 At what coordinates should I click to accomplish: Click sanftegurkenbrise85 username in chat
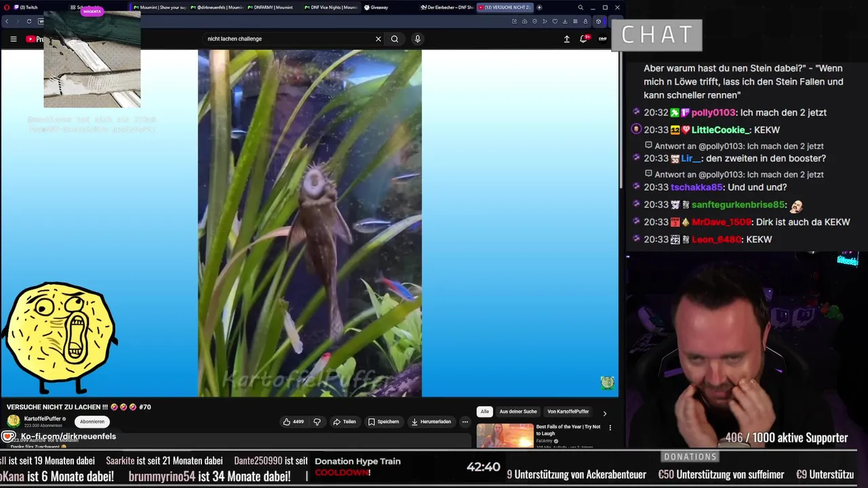pos(738,205)
